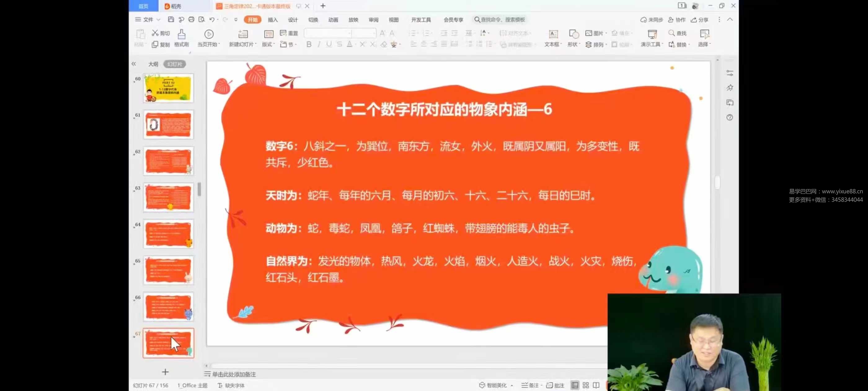Switch to the 插入 ribbon tab
Viewport: 868px width, 391px height.
(x=272, y=20)
